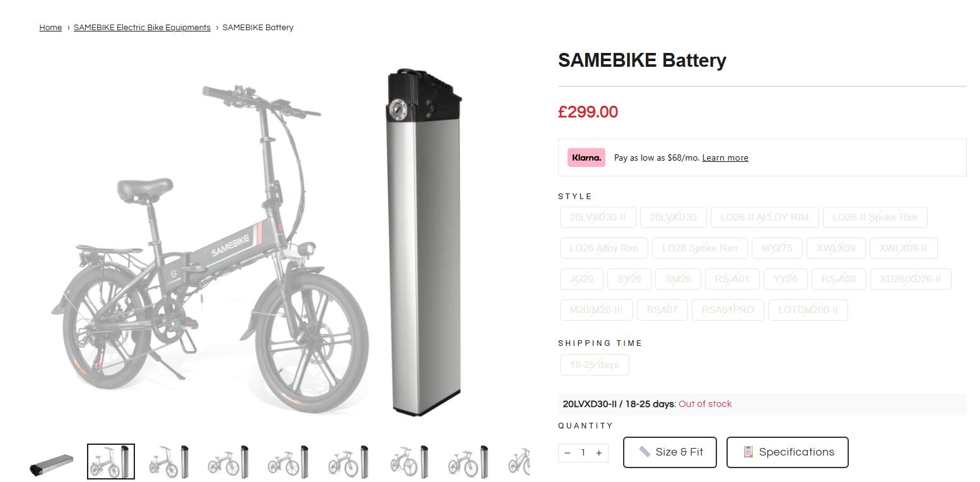Decrease quantity with the minus button
Image resolution: width=980 pixels, height=482 pixels.
[567, 452]
